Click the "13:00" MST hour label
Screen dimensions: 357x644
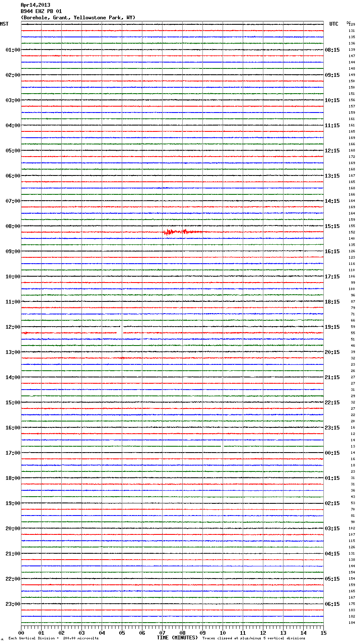pyautogui.click(x=13, y=352)
